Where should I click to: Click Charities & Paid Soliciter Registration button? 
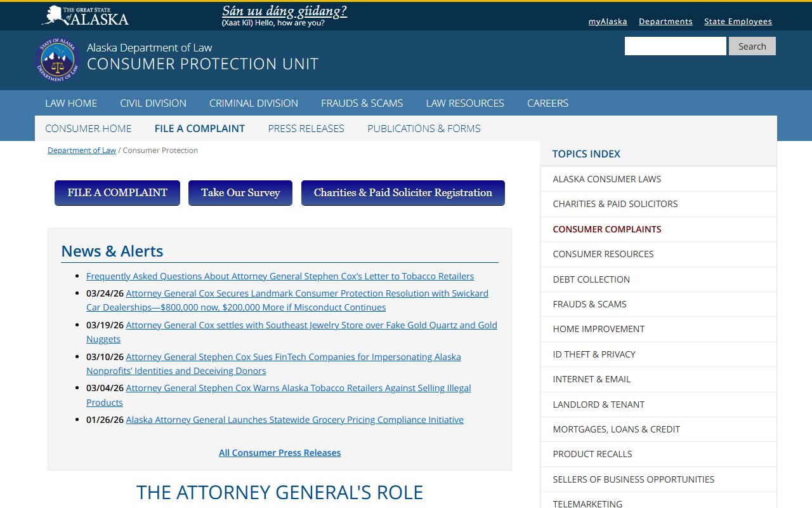coord(403,193)
